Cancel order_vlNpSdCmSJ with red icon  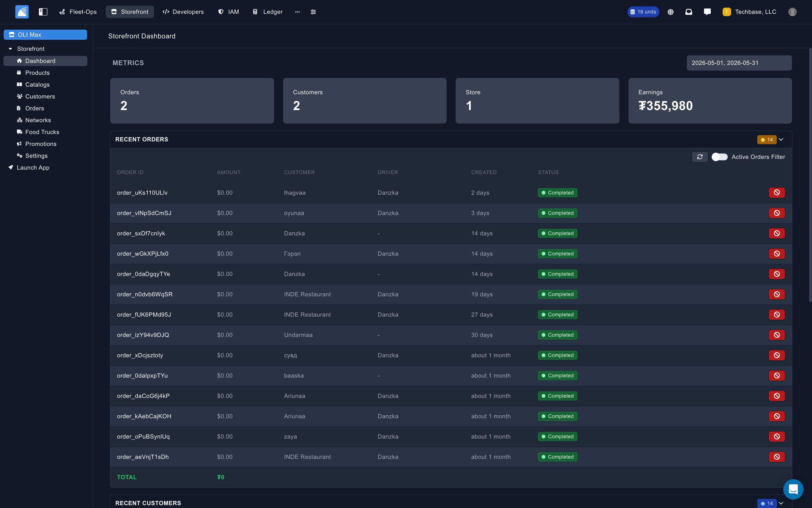[776, 213]
